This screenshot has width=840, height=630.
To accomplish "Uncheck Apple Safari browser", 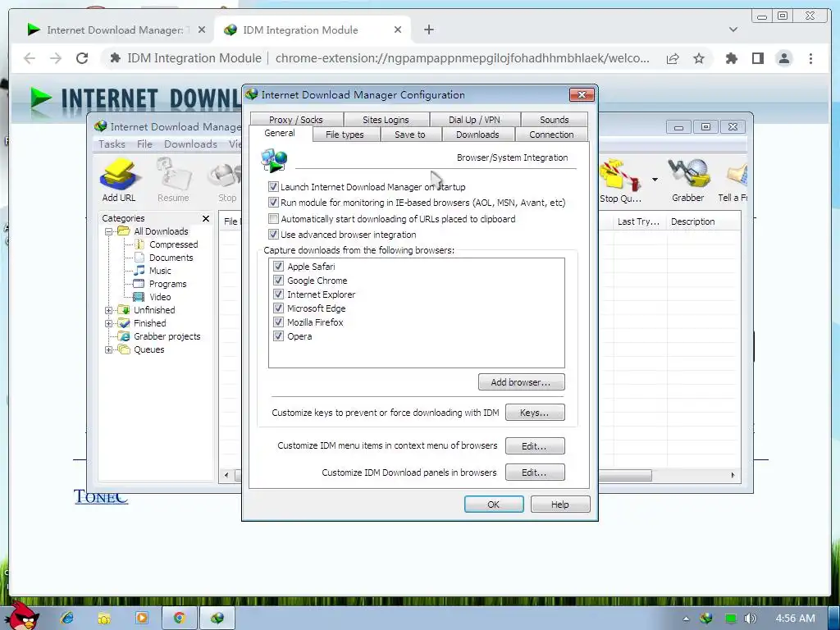I will click(278, 267).
